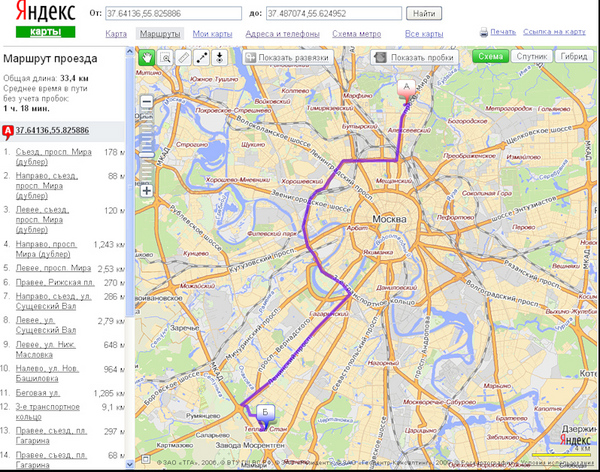
Task: Switch map to Гибрид view
Action: click(574, 57)
